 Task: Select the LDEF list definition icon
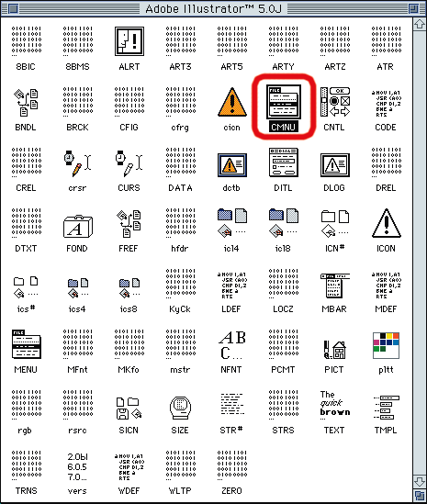point(232,286)
